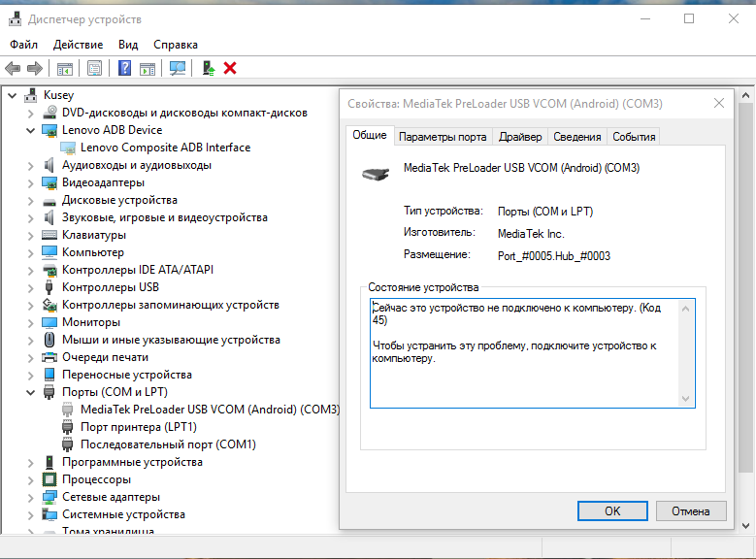Screen dimensions: 756x559
Task: Click the red X Uninstall device icon
Action: click(230, 69)
